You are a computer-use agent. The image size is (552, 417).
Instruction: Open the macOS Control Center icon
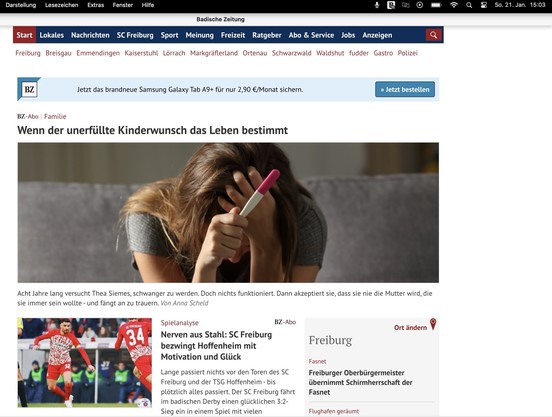tap(484, 5)
